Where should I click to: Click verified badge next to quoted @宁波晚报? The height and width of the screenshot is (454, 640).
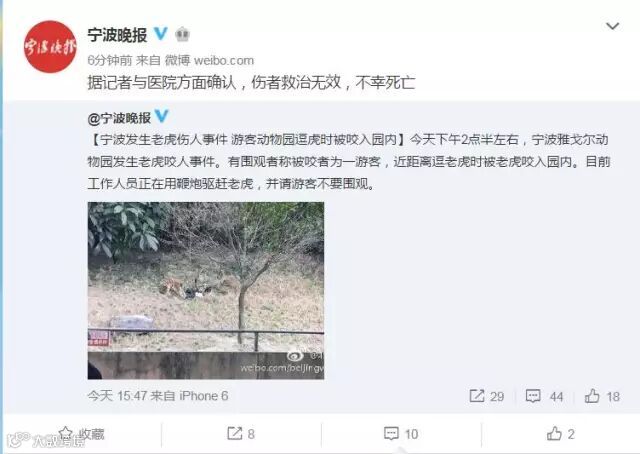[x=162, y=116]
